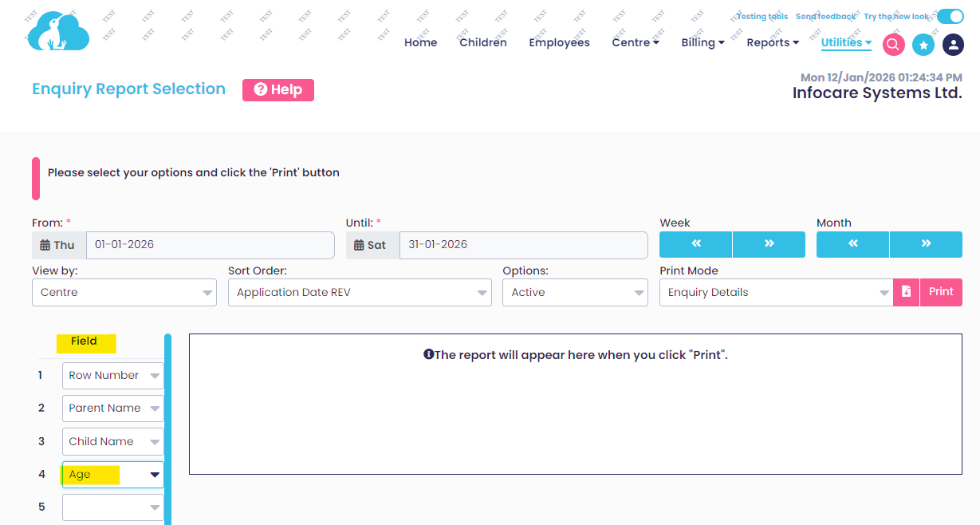Open the user profile icon
Viewport: 980px width, 525px height.
[x=953, y=45]
